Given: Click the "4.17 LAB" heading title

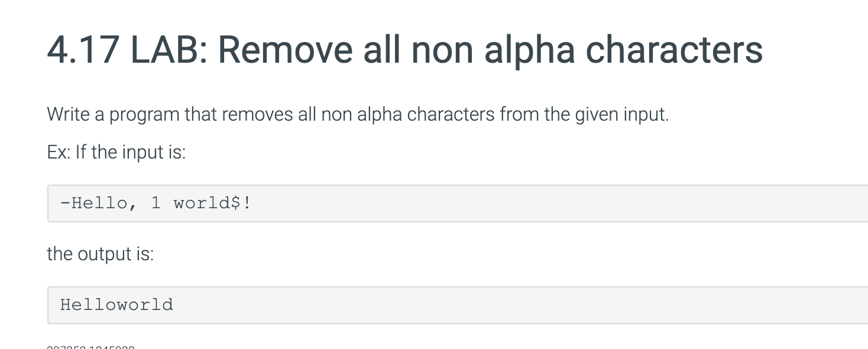Looking at the screenshot, I should (404, 50).
